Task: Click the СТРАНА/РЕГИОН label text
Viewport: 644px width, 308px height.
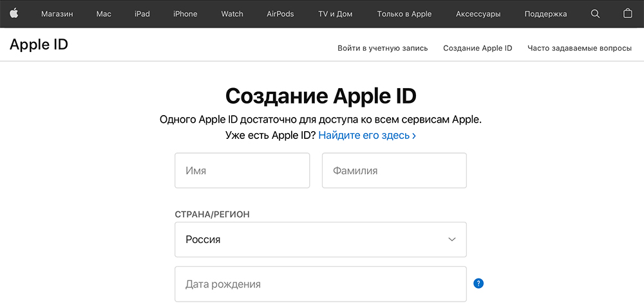Action: [x=213, y=214]
